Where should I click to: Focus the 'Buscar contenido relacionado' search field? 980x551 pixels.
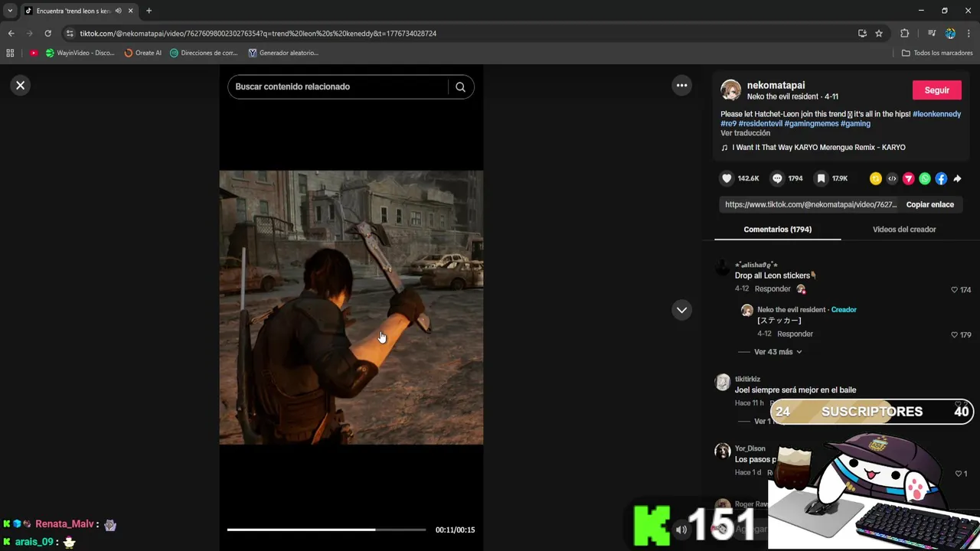pos(337,86)
